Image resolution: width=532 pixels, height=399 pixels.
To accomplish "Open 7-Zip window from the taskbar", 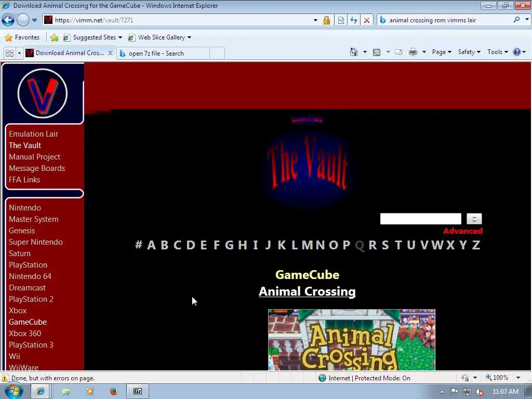I will [x=137, y=392].
